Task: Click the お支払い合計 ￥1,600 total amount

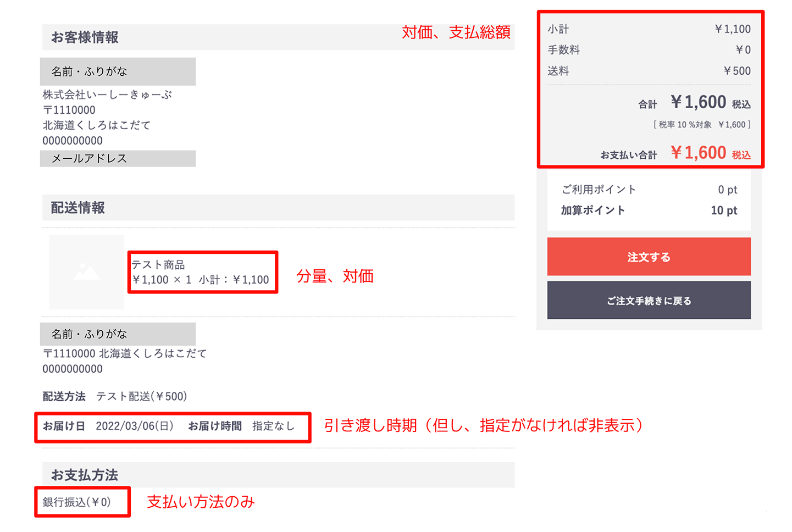Action: pos(675,153)
